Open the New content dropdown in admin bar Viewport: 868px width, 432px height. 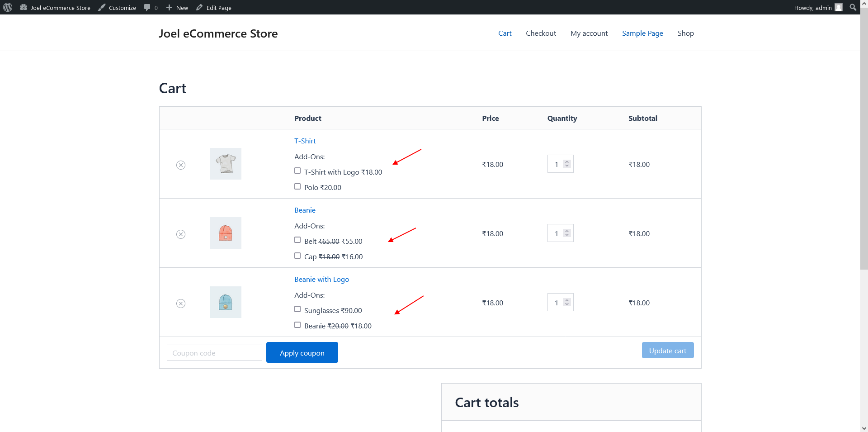click(177, 8)
